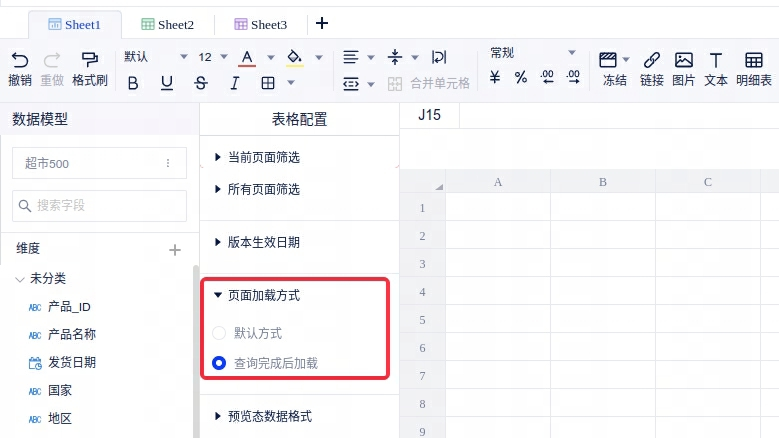The width and height of the screenshot is (779, 438).
Task: Click the percent format icon
Action: click(x=521, y=77)
